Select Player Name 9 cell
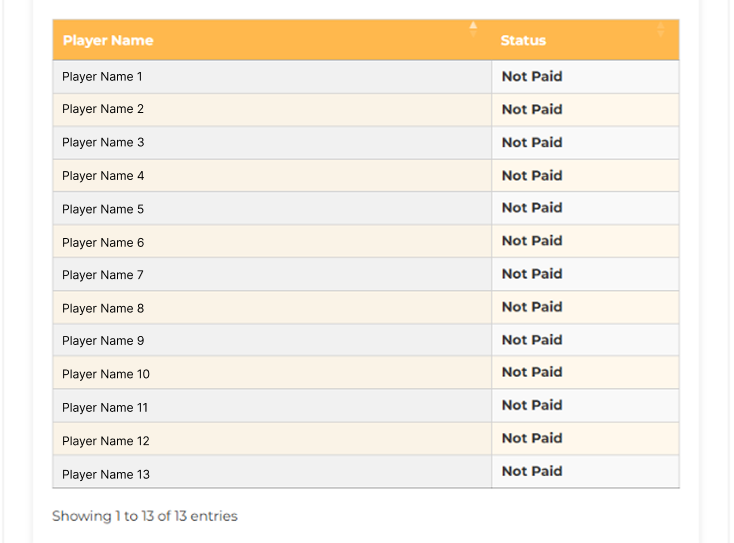 272,340
